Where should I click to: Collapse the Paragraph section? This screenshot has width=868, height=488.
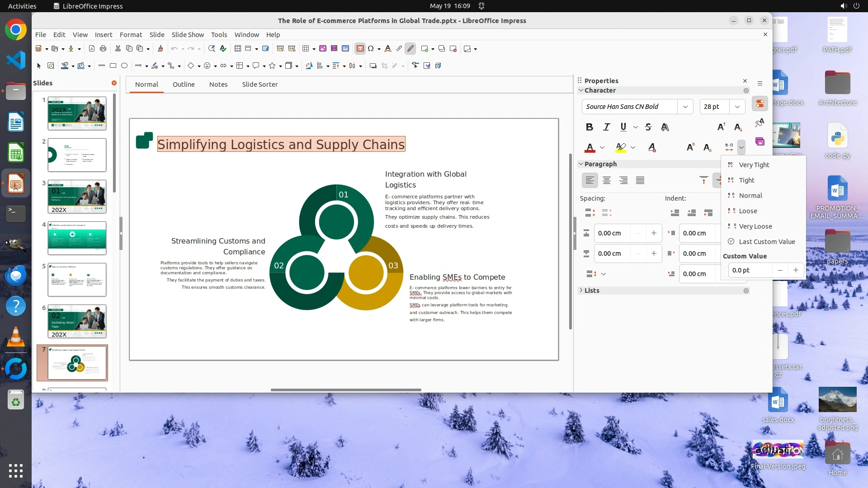click(581, 164)
